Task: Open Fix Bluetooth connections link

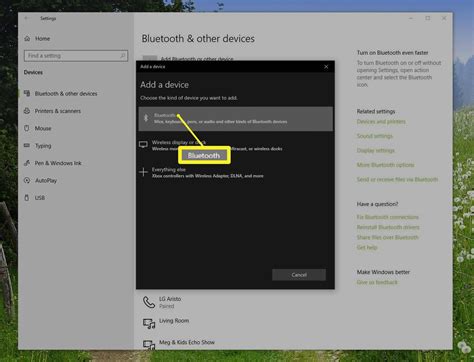Action: pos(387,217)
